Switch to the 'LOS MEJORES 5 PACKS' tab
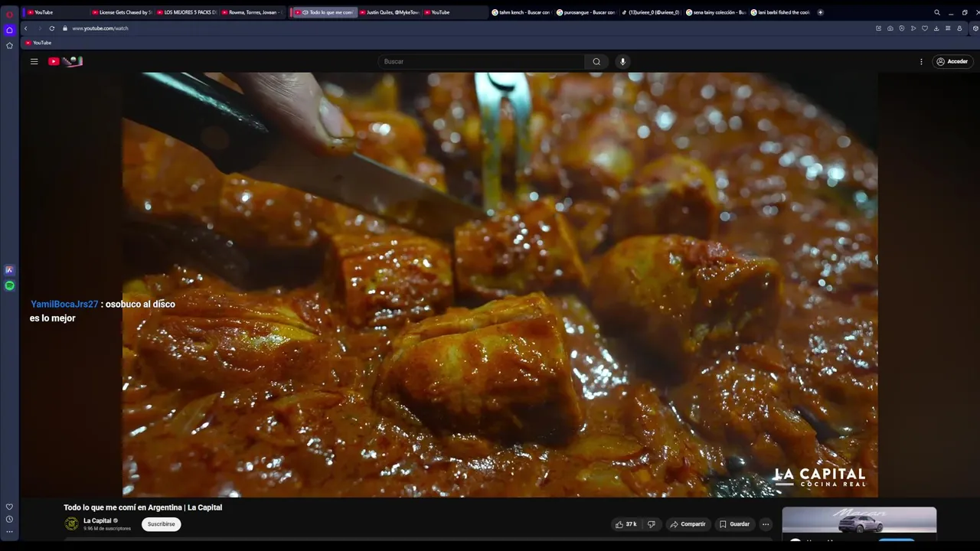Image resolution: width=980 pixels, height=551 pixels. [188, 12]
